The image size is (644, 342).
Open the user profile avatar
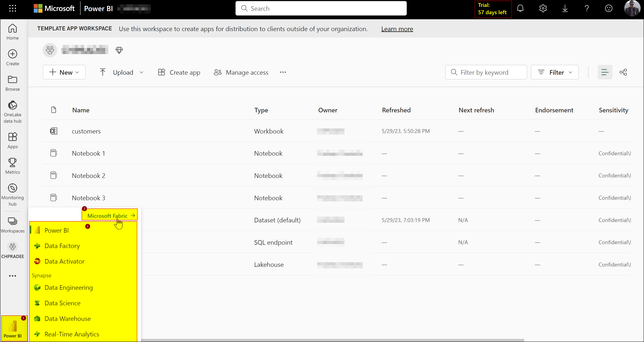coord(632,8)
